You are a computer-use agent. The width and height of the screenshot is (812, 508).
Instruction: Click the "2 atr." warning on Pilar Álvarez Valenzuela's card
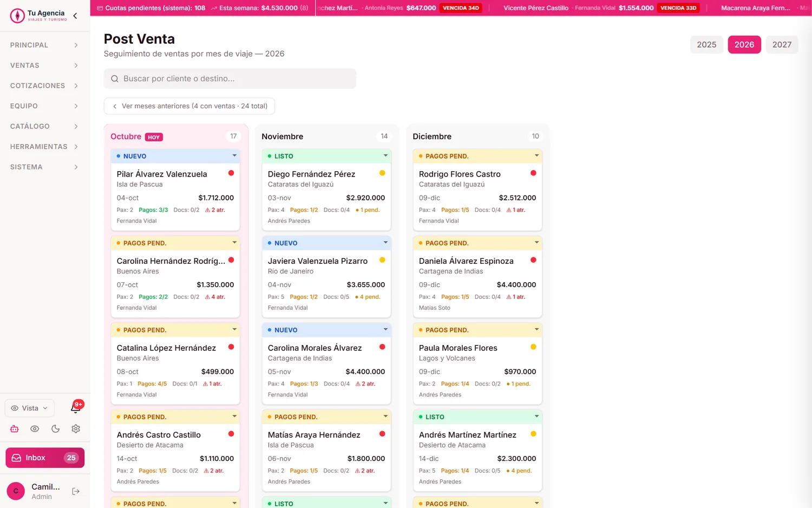(x=215, y=210)
